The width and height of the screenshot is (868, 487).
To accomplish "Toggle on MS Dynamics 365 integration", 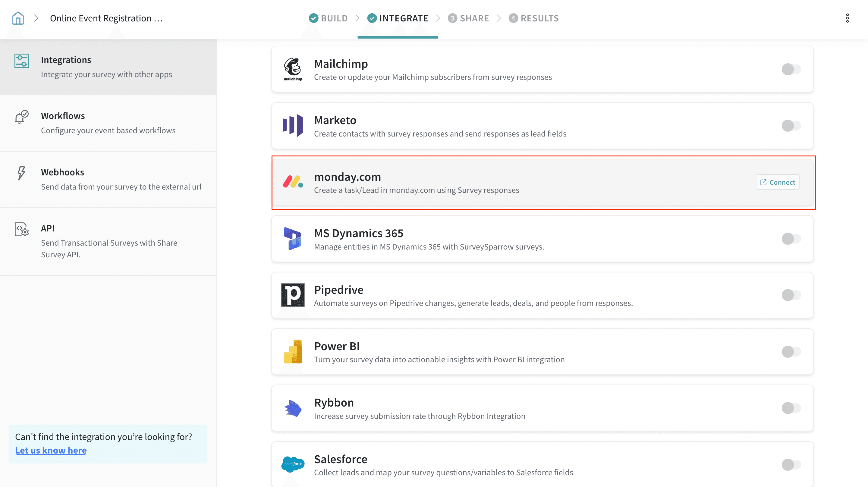I will (791, 239).
